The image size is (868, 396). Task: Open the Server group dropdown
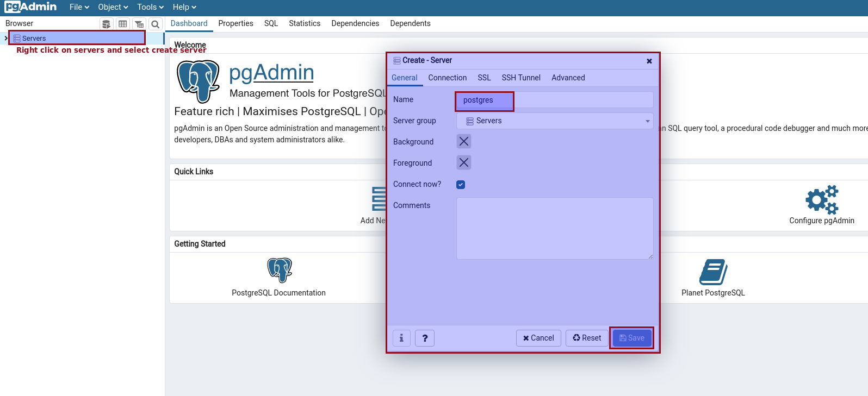[555, 121]
